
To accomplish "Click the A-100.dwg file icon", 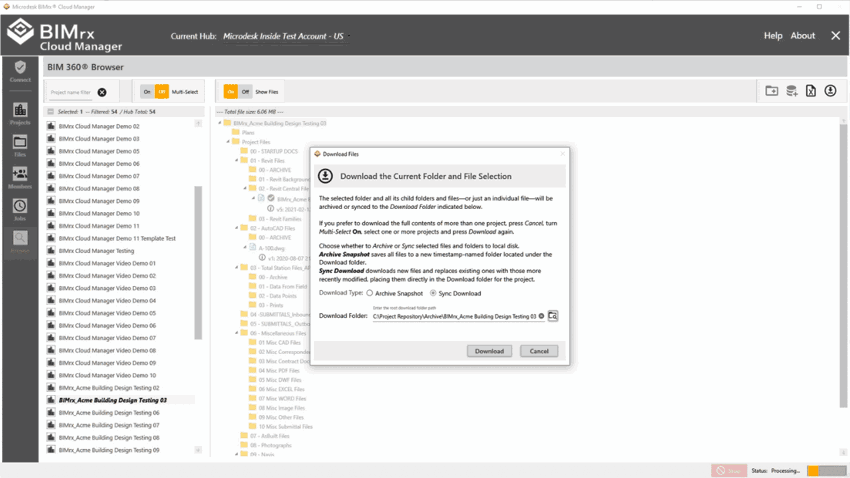I will pyautogui.click(x=253, y=247).
